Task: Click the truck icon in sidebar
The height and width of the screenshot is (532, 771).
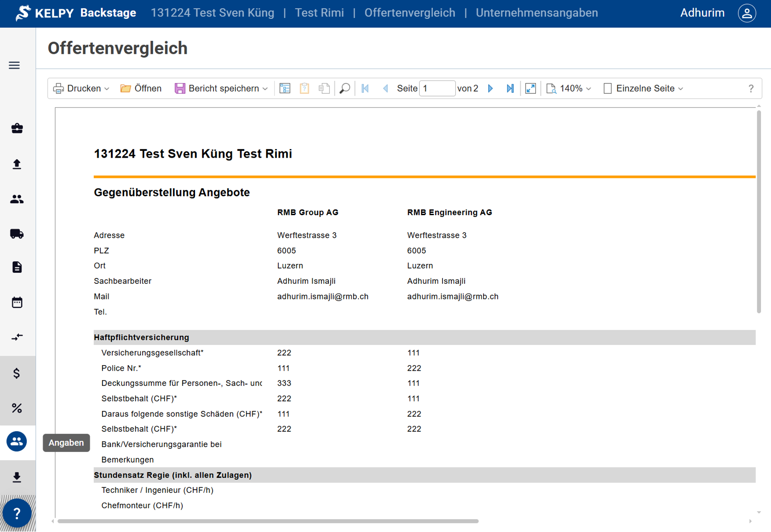Action: [17, 234]
